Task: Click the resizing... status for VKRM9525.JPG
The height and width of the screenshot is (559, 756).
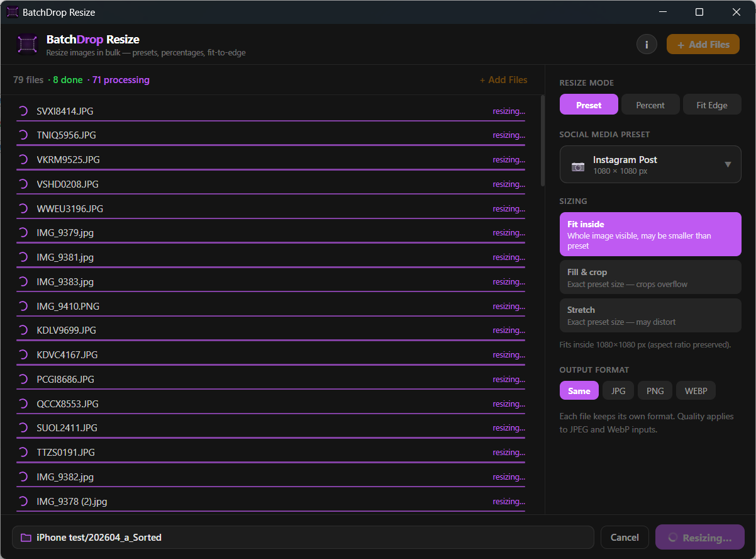Action: pos(509,159)
